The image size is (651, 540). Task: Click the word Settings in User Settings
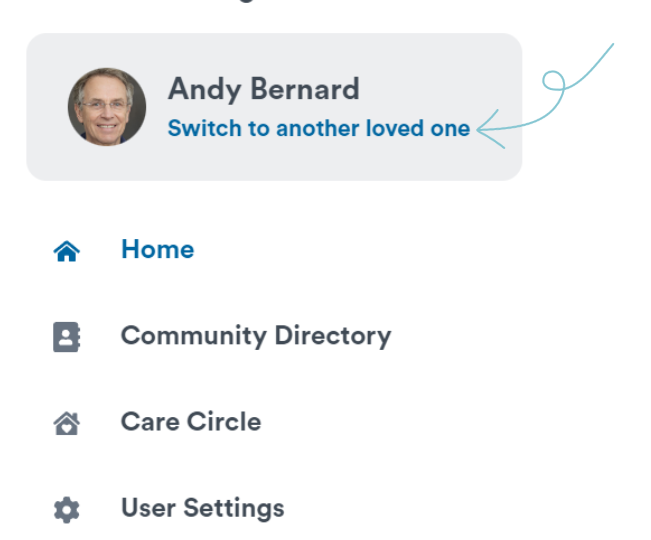coord(234,508)
